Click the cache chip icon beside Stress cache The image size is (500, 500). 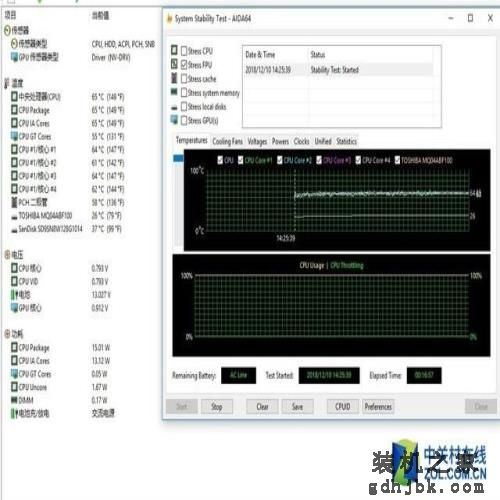pos(174,78)
